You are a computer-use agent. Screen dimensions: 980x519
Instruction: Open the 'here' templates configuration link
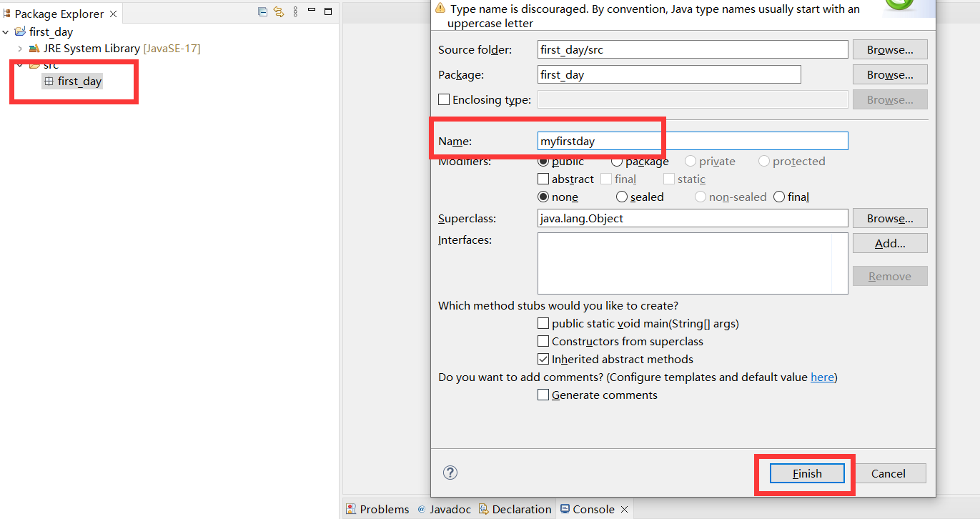pyautogui.click(x=822, y=377)
